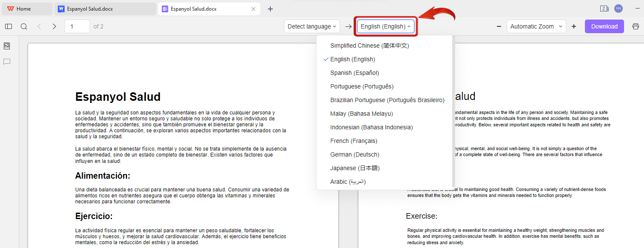Toggle the sidebar panel view

(8, 26)
